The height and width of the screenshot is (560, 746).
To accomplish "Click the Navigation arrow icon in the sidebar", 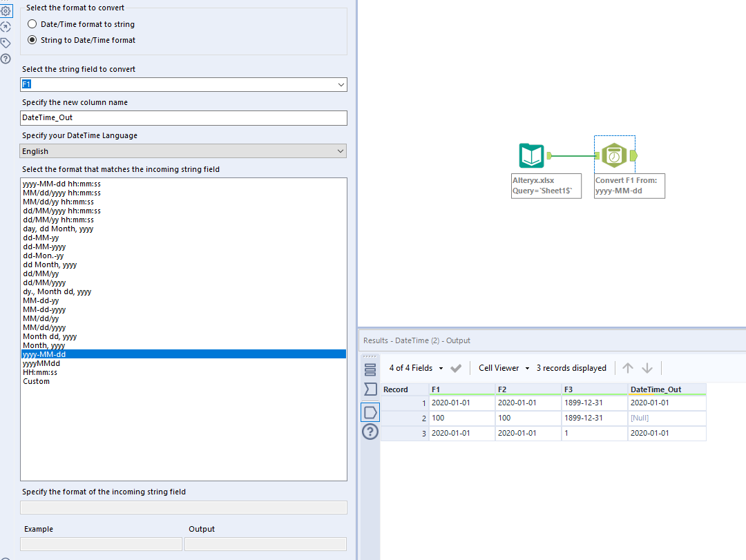I will coord(6,26).
